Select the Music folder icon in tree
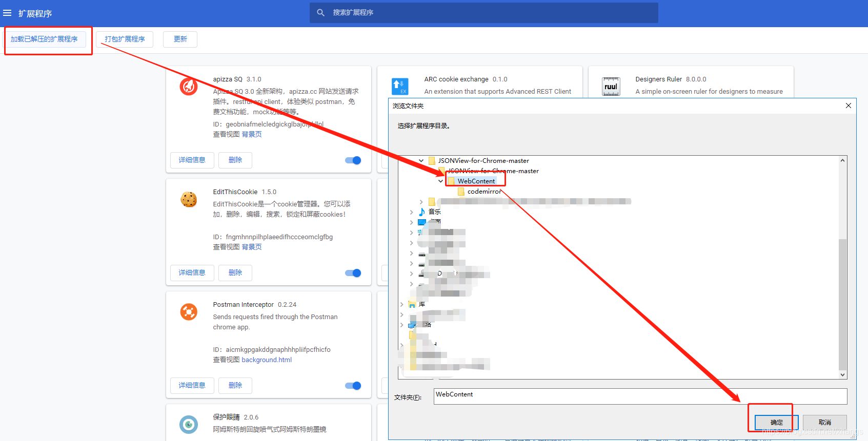Screen dimensions: 868x441 (x=422, y=212)
